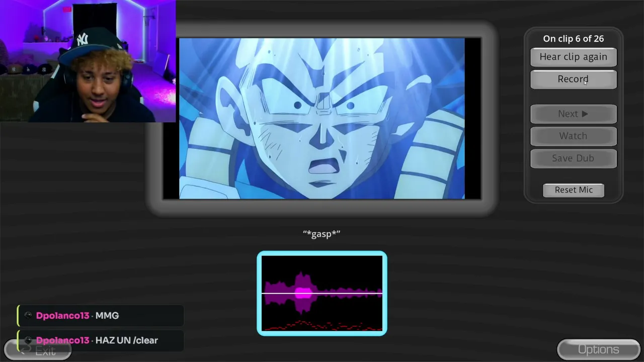Select the Dpolanco13 "MMG" chat message
The image size is (644, 362).
[100, 316]
